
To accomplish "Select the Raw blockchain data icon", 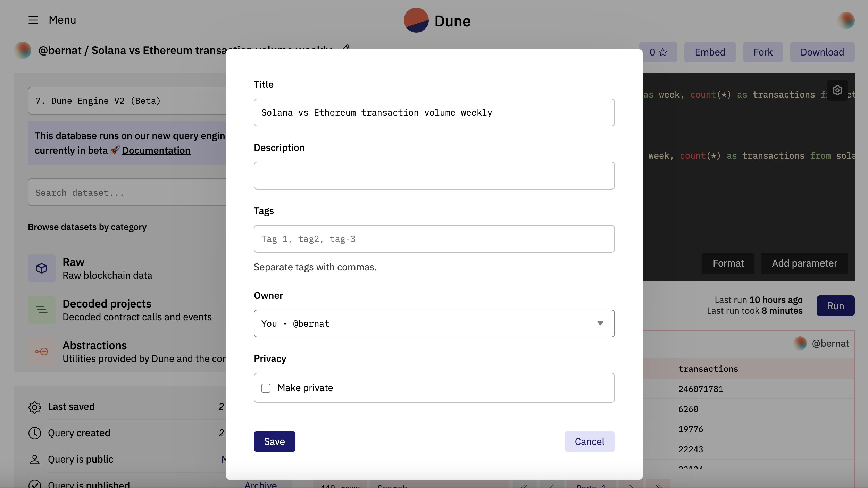I will [42, 268].
